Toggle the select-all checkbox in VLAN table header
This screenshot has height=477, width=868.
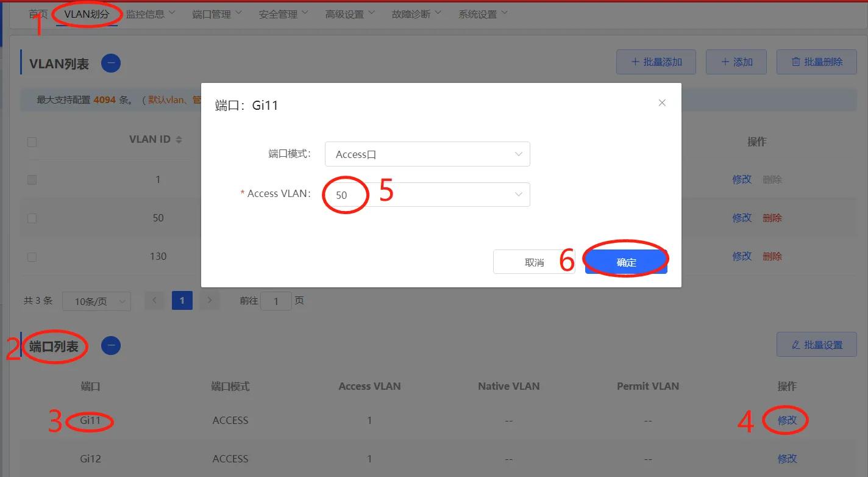[32, 142]
